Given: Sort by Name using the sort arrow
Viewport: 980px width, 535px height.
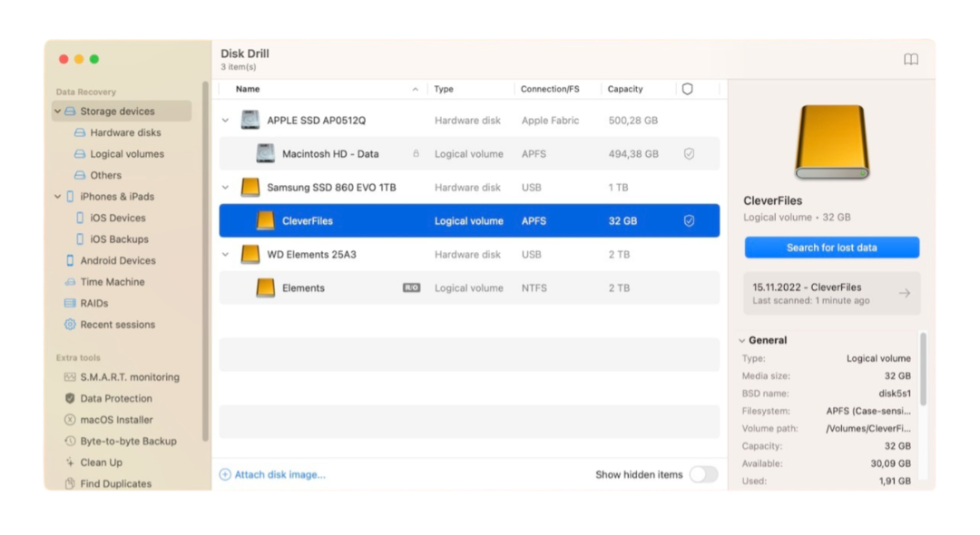Looking at the screenshot, I should (x=415, y=89).
